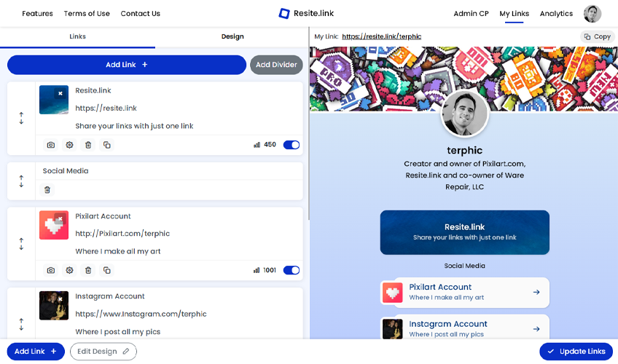This screenshot has width=618, height=364.
Task: Open camera icon for Pixilart Account card
Action: [x=51, y=270]
